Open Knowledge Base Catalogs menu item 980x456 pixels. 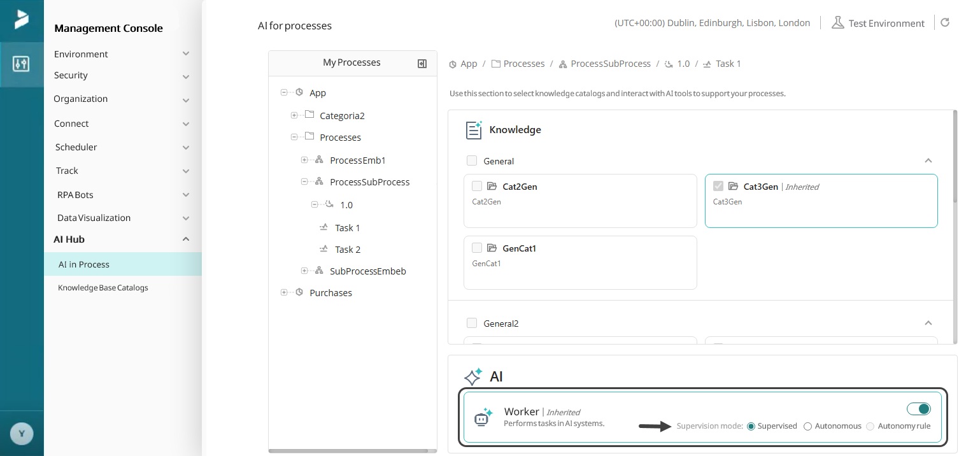pyautogui.click(x=103, y=288)
